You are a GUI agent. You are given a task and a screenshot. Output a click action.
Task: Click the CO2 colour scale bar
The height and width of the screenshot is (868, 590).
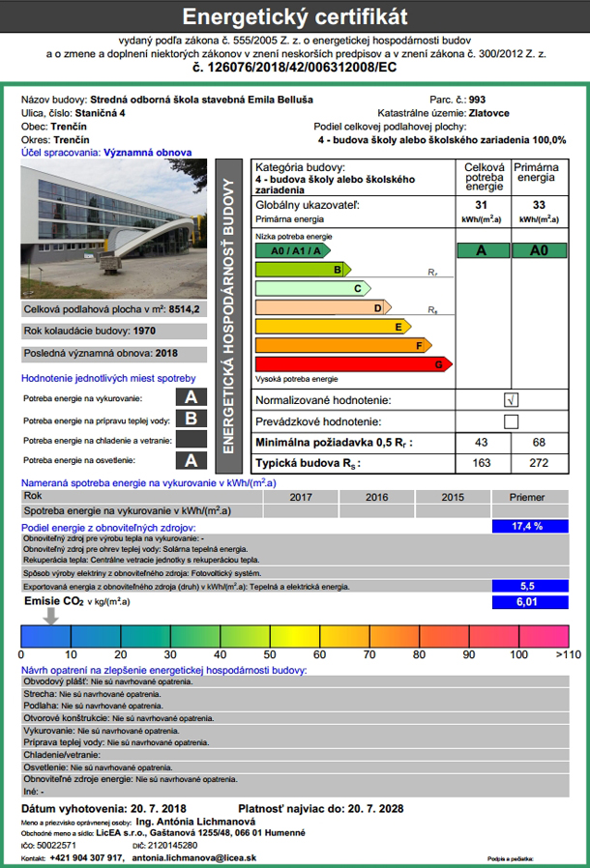(295, 636)
